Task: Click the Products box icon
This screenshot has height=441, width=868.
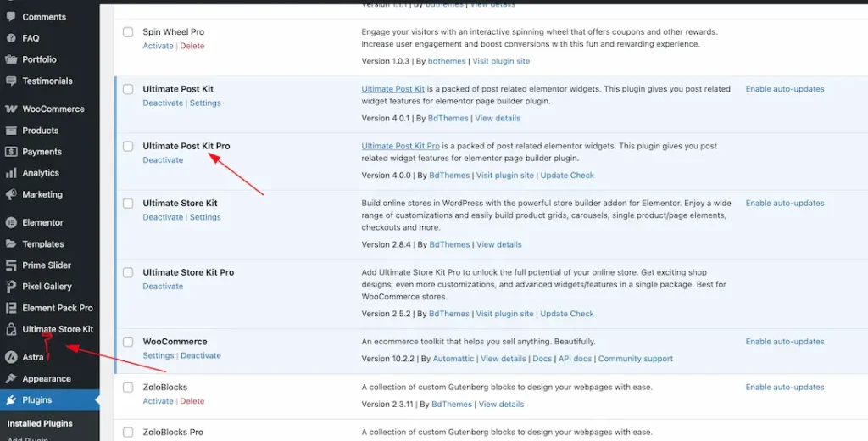Action: coord(11,131)
